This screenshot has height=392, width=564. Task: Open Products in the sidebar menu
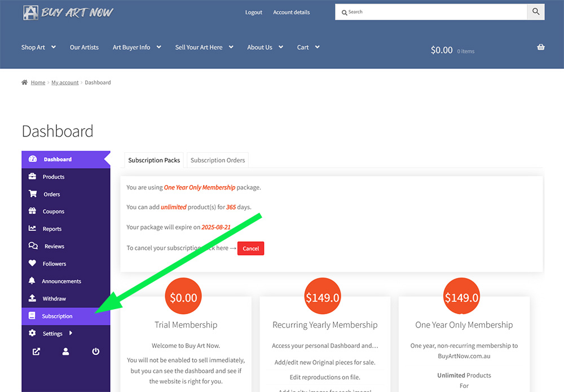(x=66, y=177)
